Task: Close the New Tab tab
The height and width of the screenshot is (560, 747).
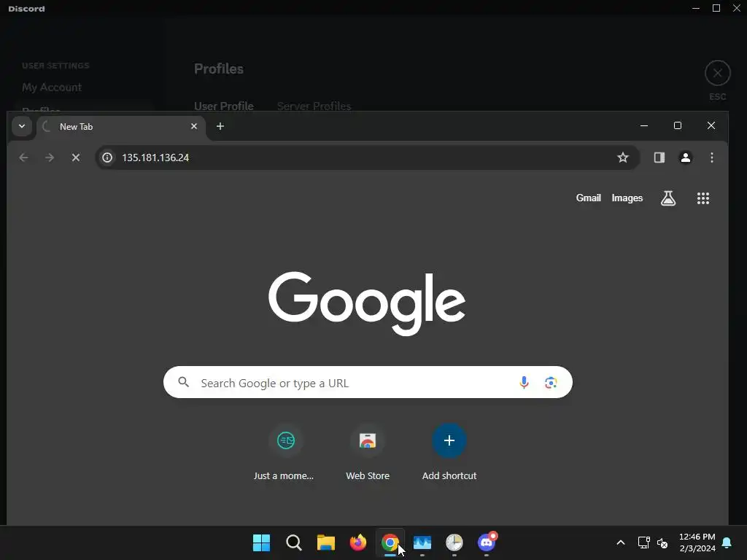Action: pos(194,126)
